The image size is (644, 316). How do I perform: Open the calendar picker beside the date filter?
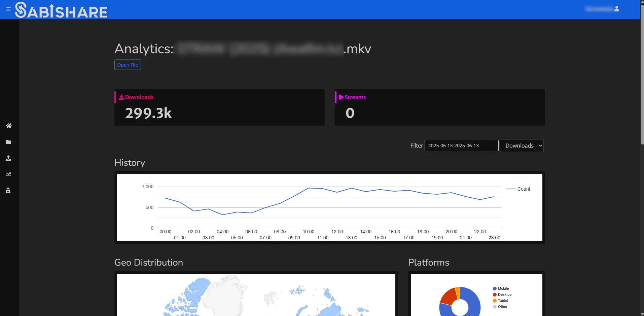pos(494,146)
